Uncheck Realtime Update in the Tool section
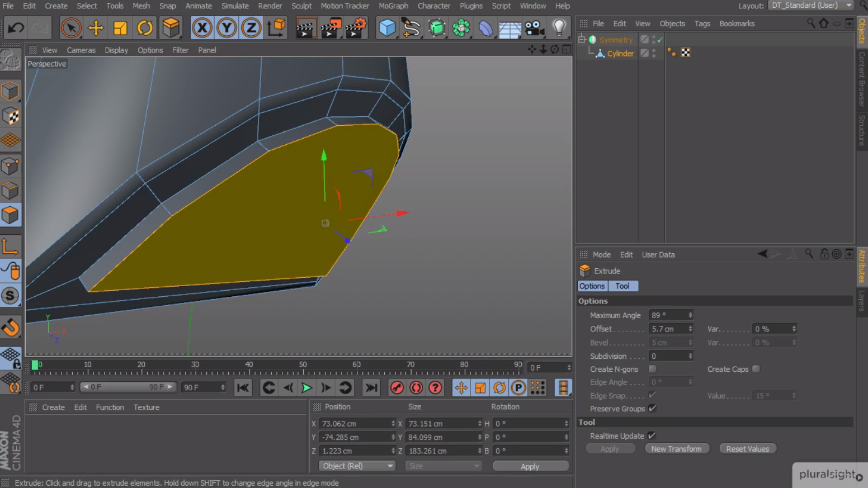 (652, 435)
